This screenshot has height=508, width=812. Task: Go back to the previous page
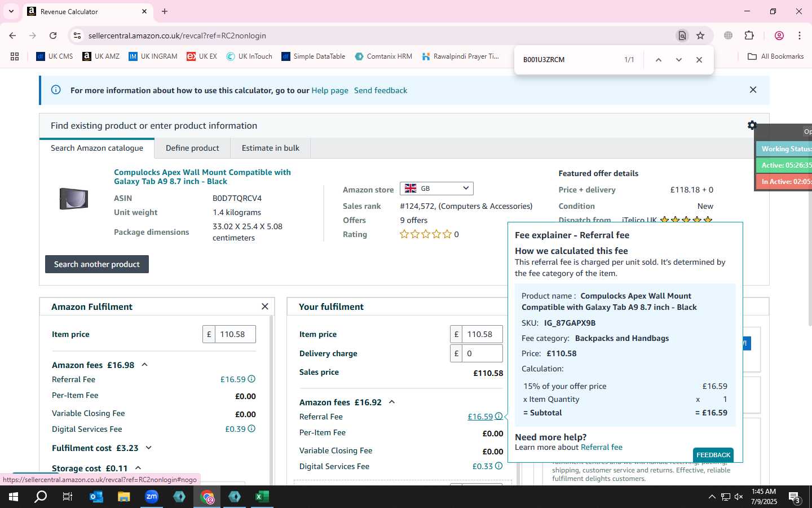12,36
